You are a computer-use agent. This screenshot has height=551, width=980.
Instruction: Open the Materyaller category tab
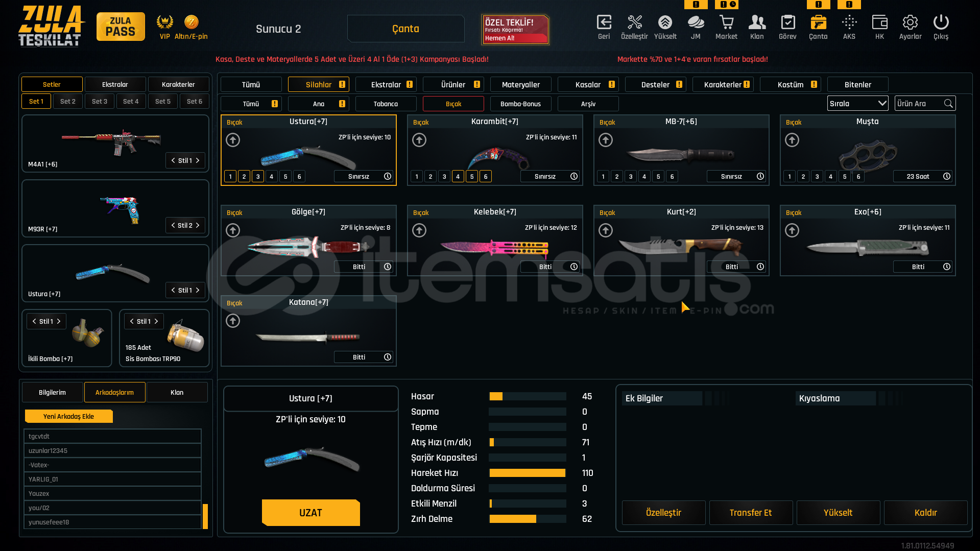[x=520, y=84]
